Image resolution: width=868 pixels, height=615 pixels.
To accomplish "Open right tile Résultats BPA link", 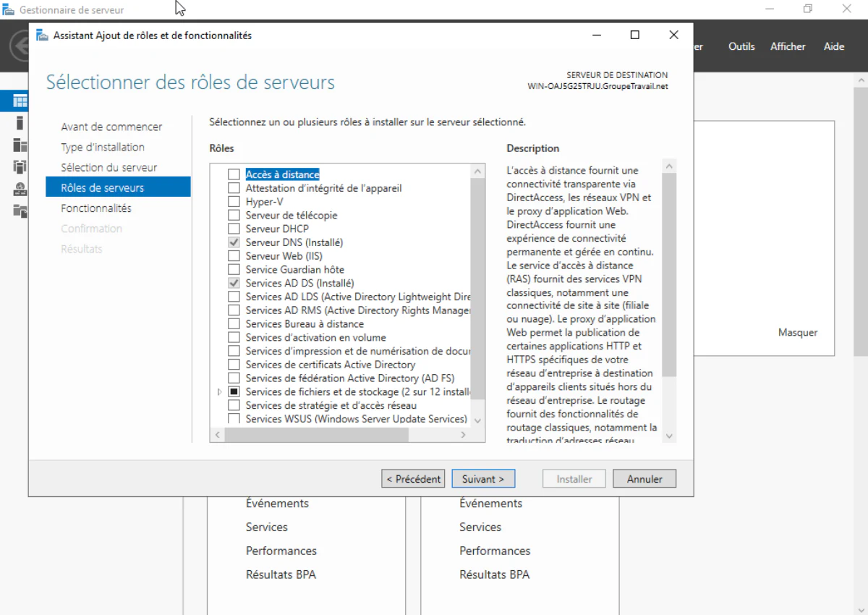I will (494, 574).
